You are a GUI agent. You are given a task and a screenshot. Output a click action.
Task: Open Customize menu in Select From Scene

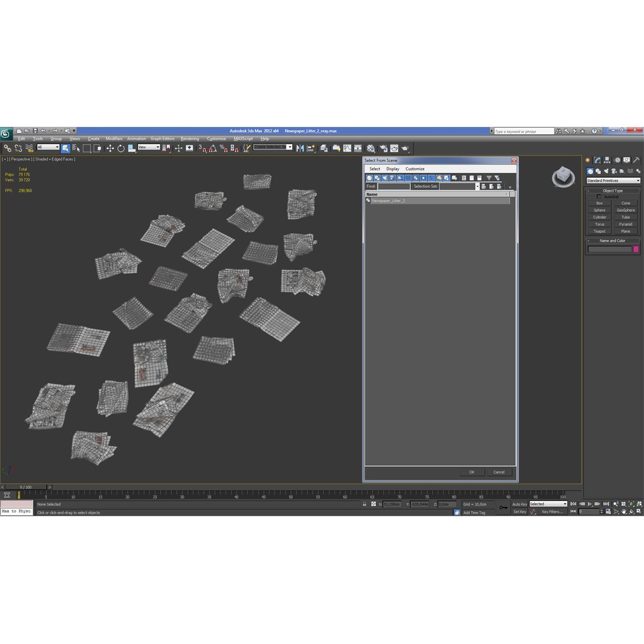pyautogui.click(x=415, y=169)
